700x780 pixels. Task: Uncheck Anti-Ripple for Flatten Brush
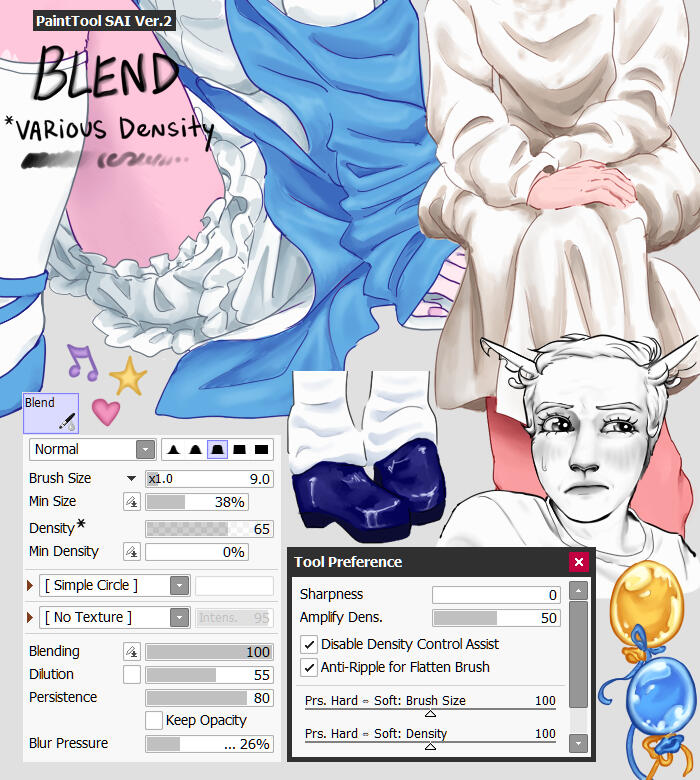pyautogui.click(x=309, y=667)
